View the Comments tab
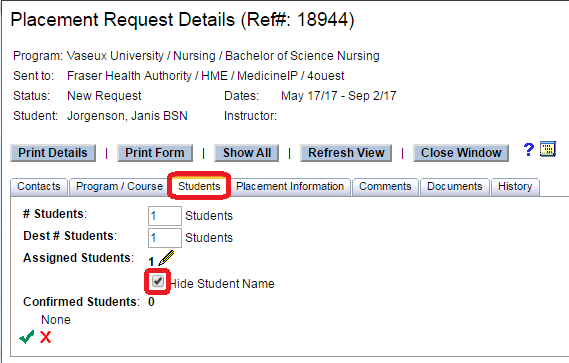569x363 pixels. click(x=385, y=187)
